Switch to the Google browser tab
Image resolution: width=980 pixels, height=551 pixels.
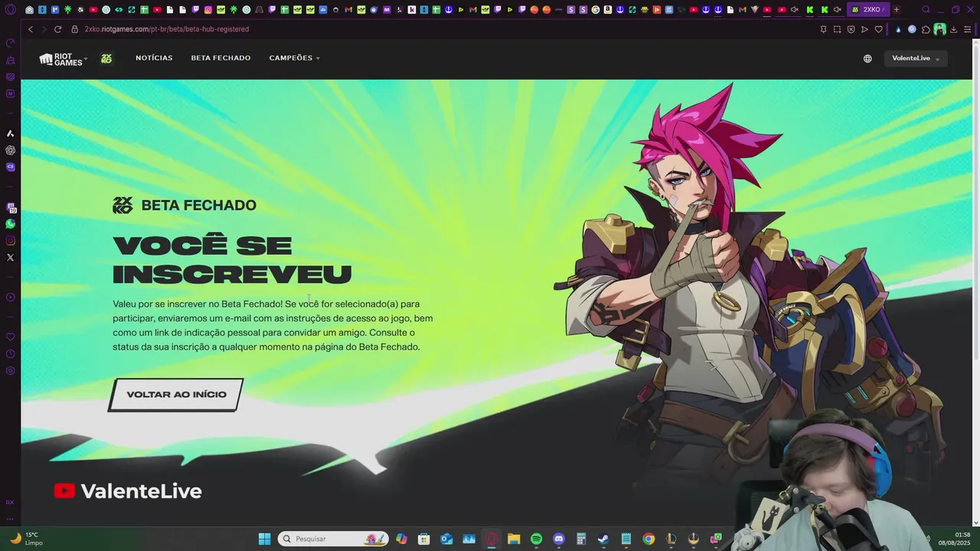(596, 9)
